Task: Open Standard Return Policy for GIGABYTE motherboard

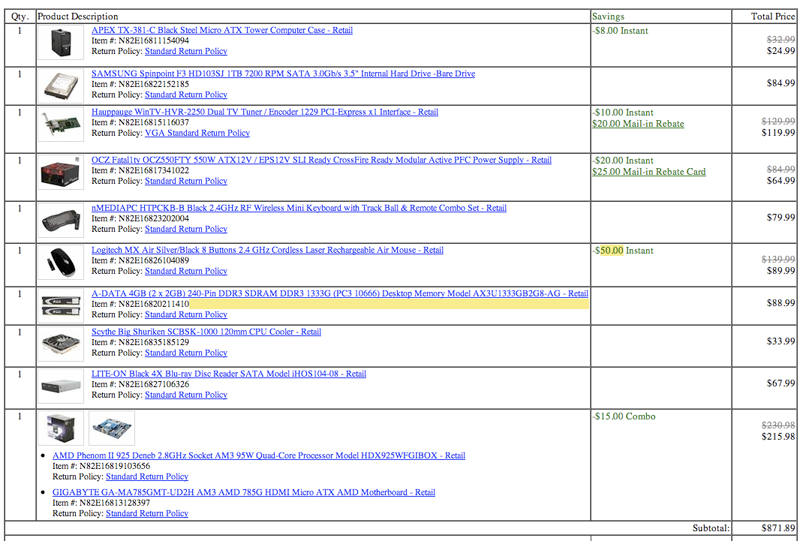Action: coord(147,513)
